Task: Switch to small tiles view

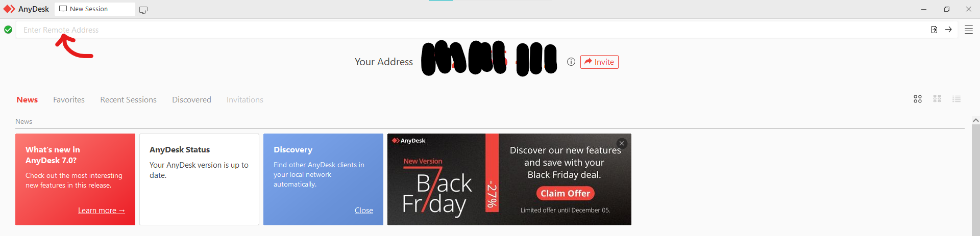Action: [937, 99]
